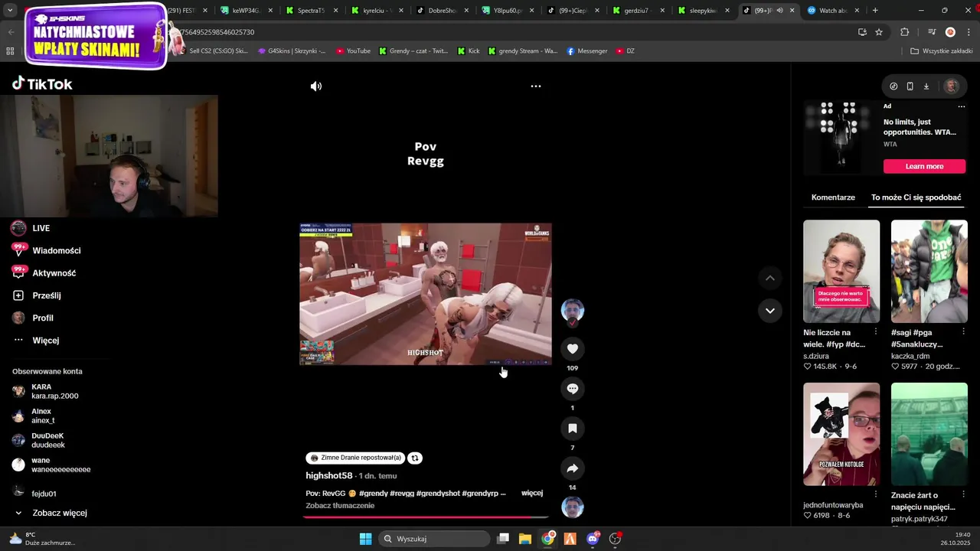
Task: Seek using the video progress bar
Action: (x=426, y=517)
